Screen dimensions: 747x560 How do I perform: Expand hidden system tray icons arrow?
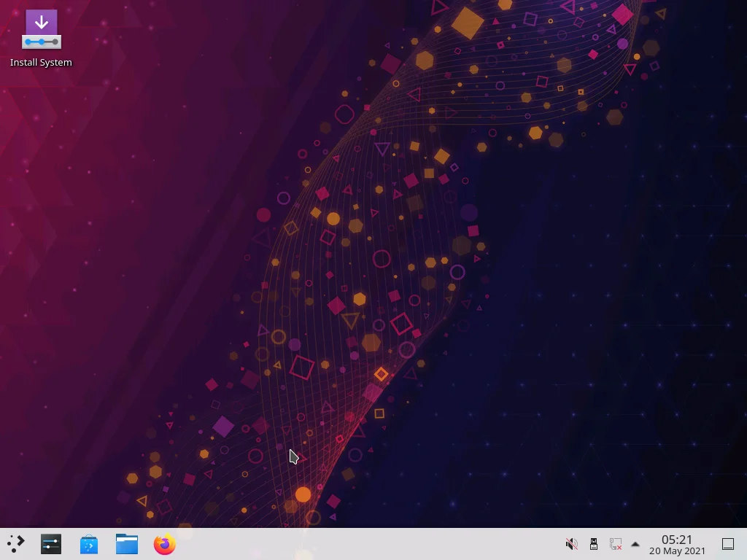click(x=635, y=544)
